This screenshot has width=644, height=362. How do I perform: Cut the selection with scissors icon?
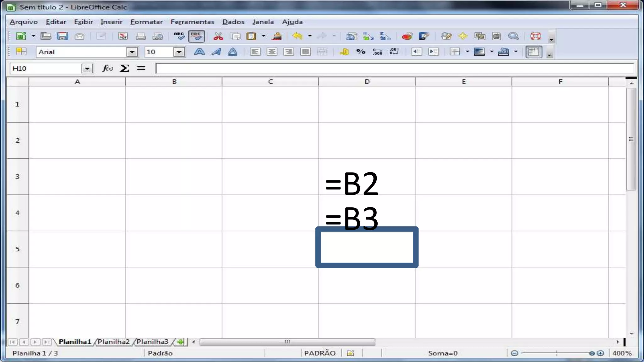[218, 36]
